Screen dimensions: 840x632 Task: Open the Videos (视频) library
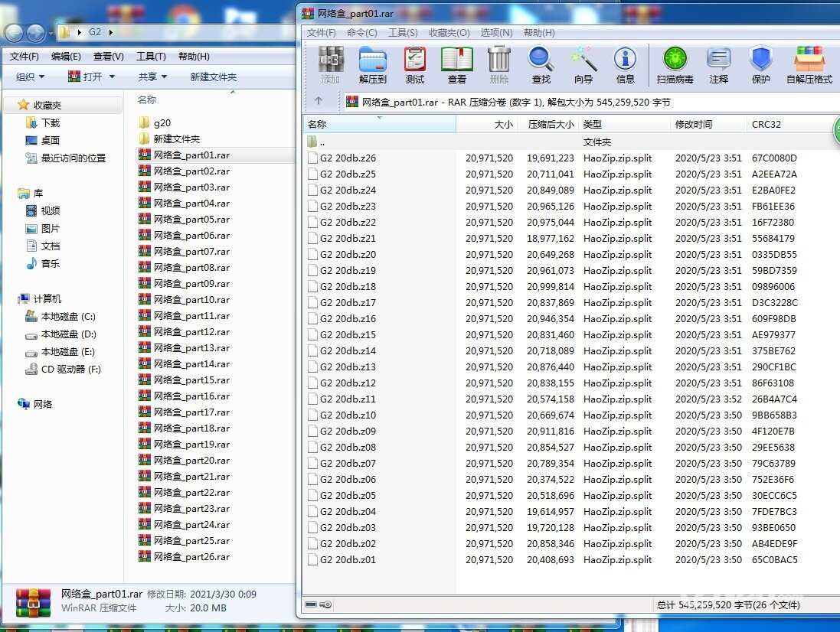(43, 211)
